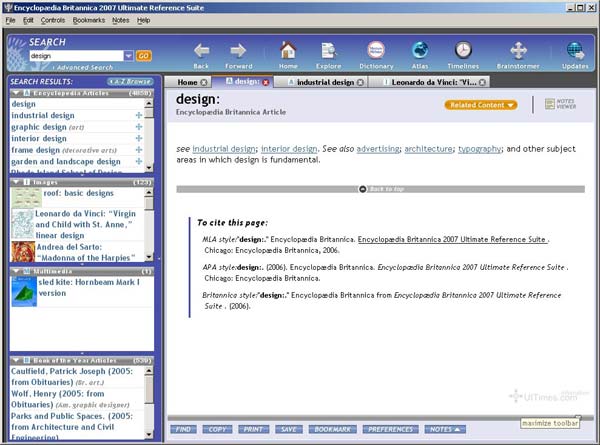Expand the NOTES toolbar menu
Screen dimensions: 600x445
[445, 429]
